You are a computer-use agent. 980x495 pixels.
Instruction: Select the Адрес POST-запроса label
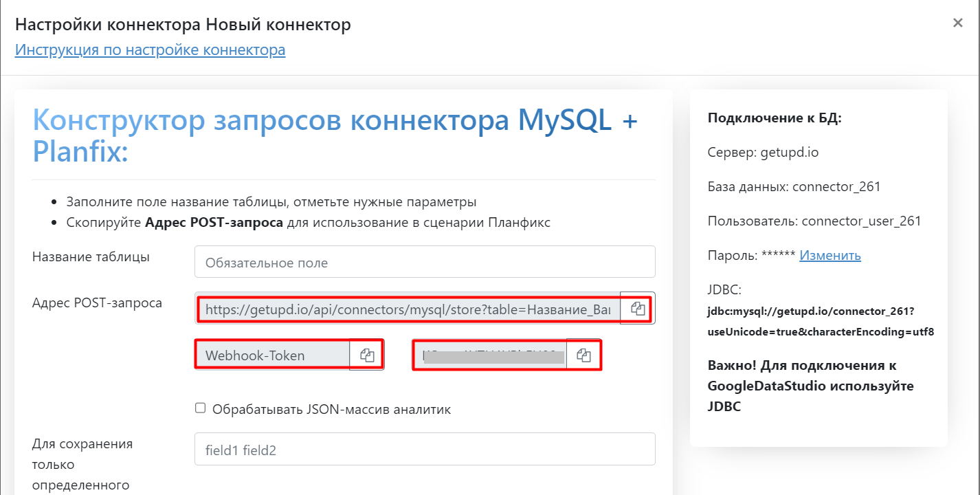pyautogui.click(x=97, y=302)
